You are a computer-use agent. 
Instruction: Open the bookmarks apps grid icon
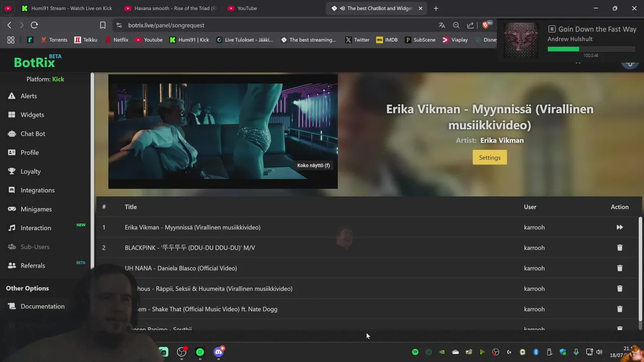pyautogui.click(x=11, y=40)
